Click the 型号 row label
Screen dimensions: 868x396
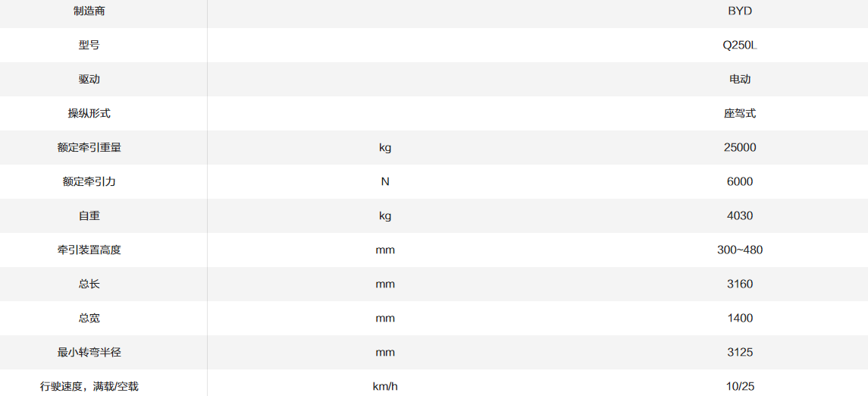89,46
